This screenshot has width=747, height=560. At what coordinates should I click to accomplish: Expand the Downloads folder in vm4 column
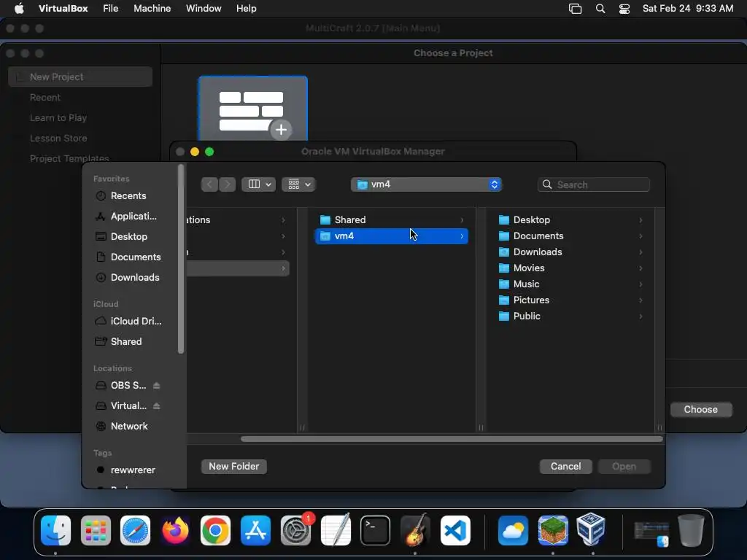pyautogui.click(x=640, y=252)
